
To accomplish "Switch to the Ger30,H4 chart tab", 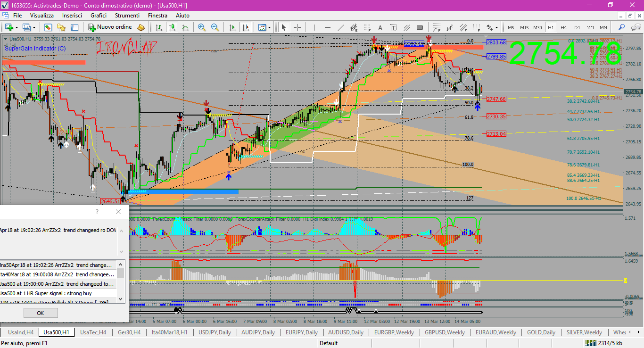I will [x=129, y=332].
